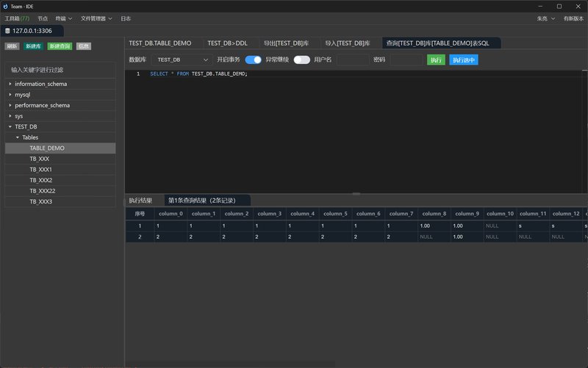Screen dimensions: 588x368
Task: Click the 新建库 button
Action: click(33, 46)
